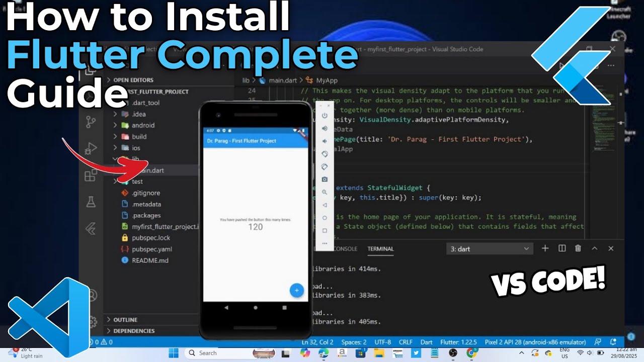Open the Extensions view in activity bar

91,175
